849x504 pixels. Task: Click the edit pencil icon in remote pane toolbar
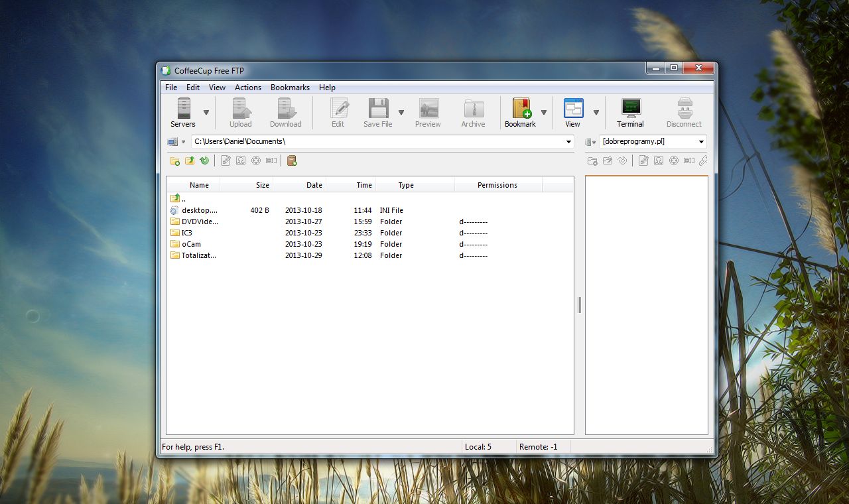coord(643,160)
